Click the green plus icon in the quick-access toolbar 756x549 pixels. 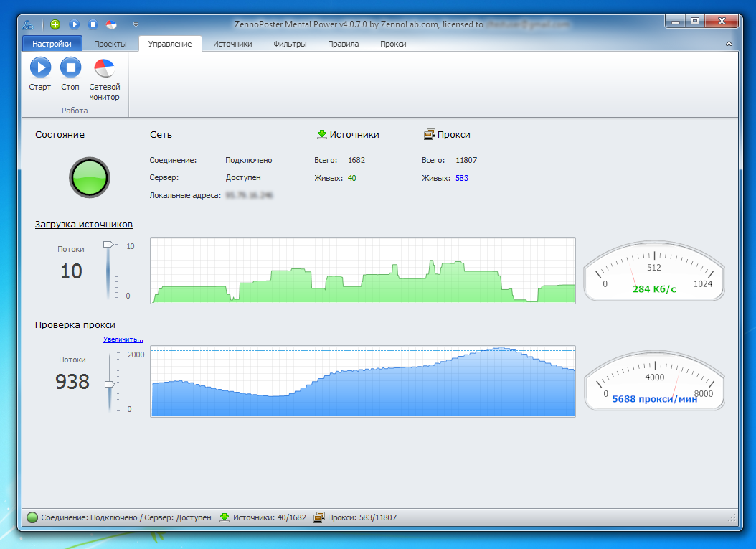click(x=55, y=24)
